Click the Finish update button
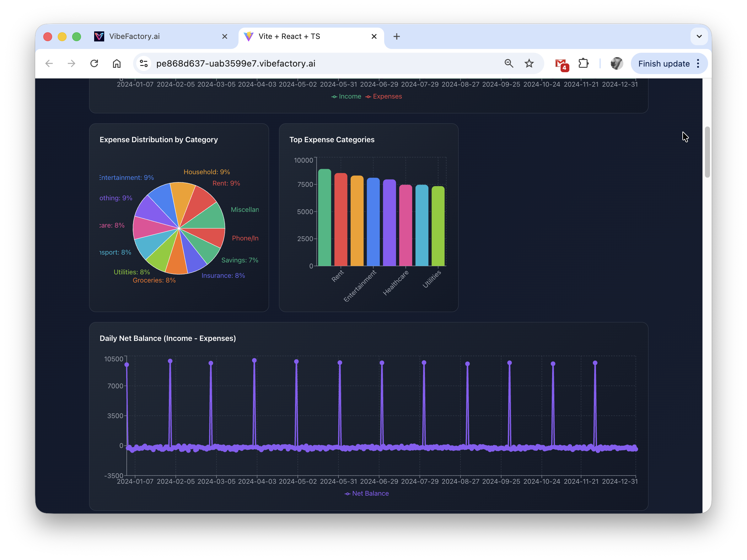 pos(664,63)
